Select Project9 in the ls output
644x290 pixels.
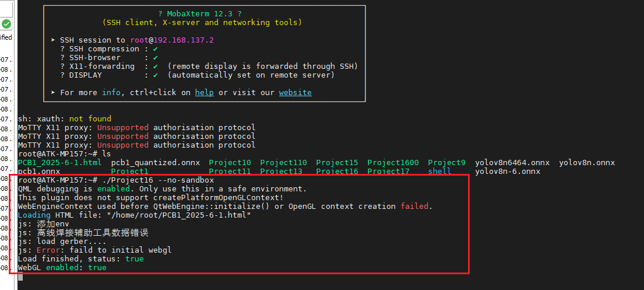pos(447,162)
